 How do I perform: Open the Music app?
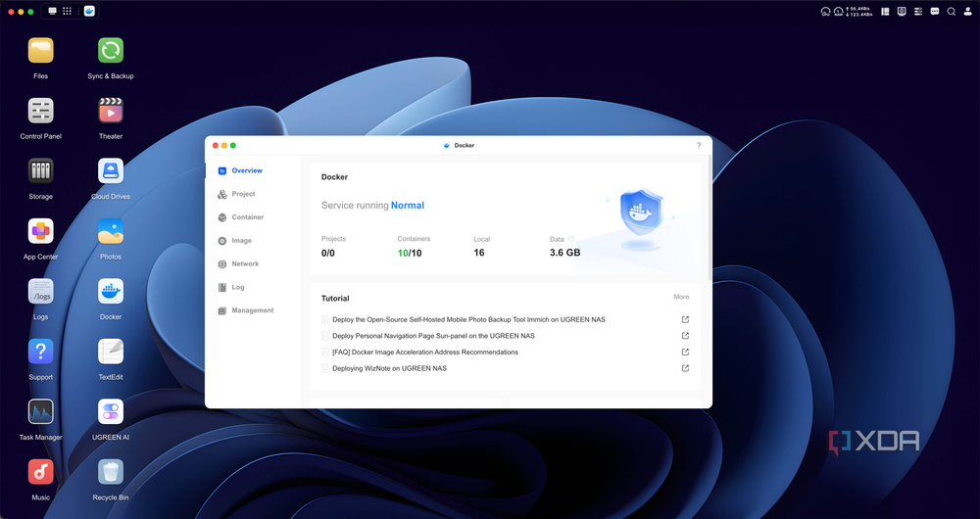(x=40, y=472)
